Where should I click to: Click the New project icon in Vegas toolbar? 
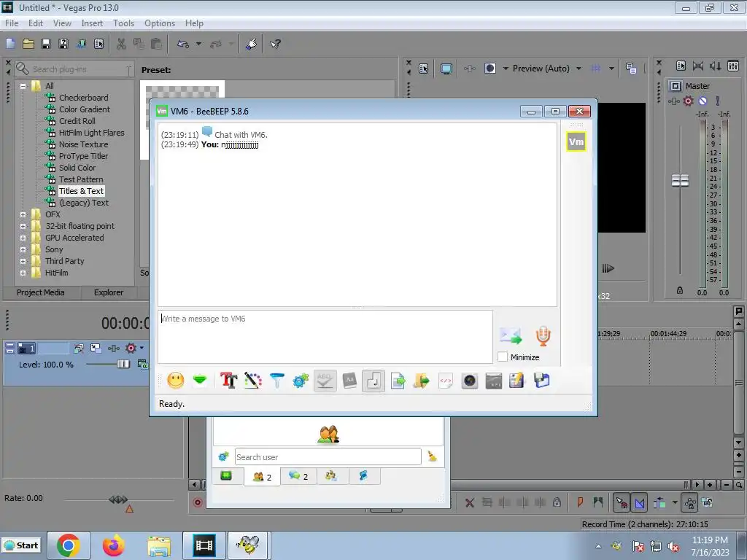(10, 44)
